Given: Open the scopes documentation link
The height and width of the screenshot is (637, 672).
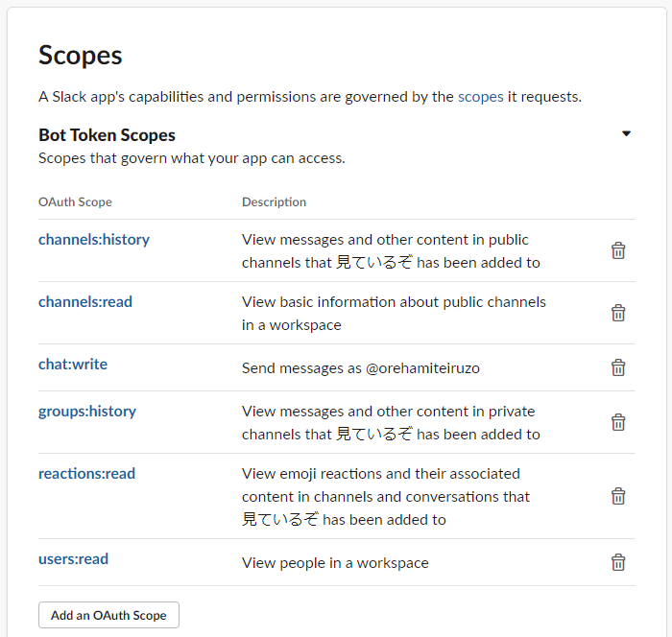Looking at the screenshot, I should (480, 97).
